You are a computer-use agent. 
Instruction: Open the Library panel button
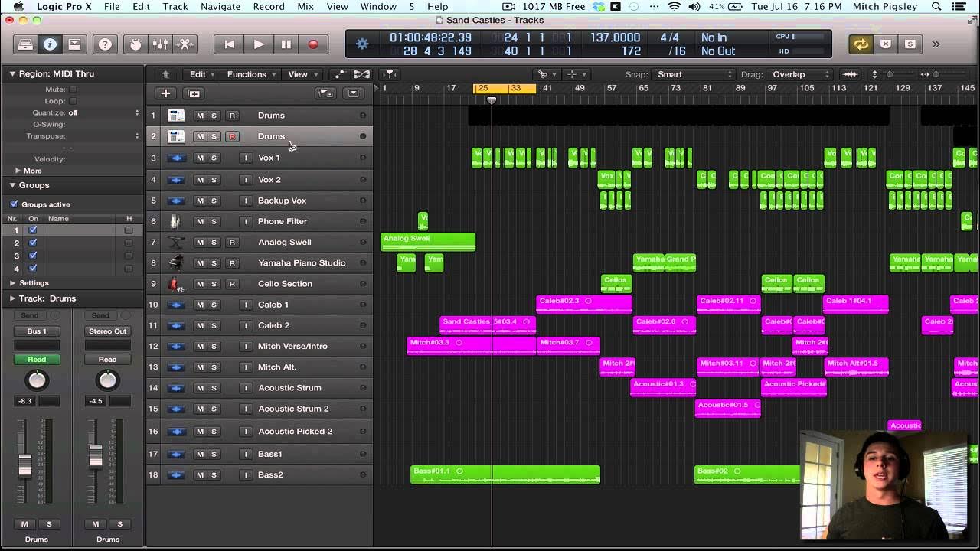point(25,44)
